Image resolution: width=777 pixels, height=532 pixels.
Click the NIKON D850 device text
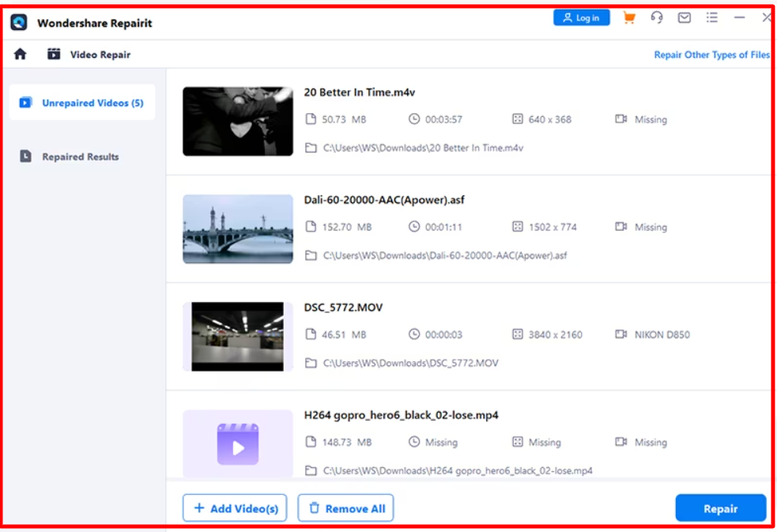(662, 335)
